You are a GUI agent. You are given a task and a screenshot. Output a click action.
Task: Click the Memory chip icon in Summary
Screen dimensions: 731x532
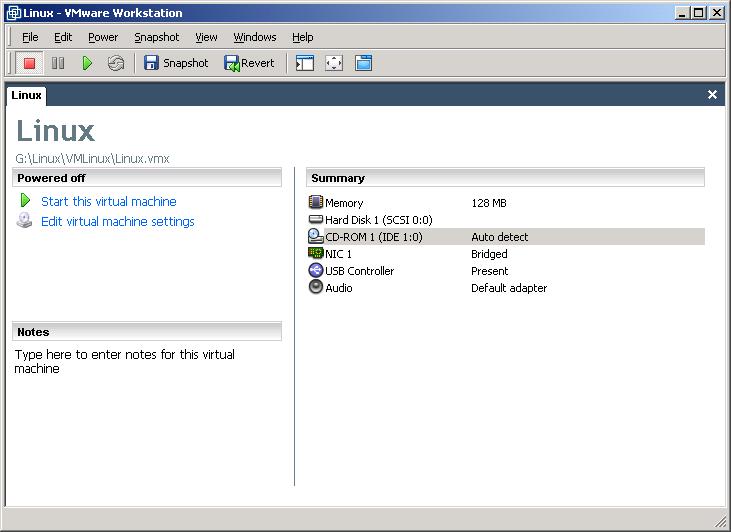[316, 202]
